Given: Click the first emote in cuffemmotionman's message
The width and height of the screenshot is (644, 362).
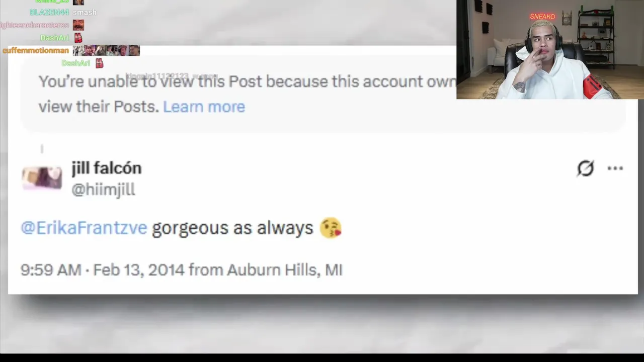Looking at the screenshot, I should 78,50.
